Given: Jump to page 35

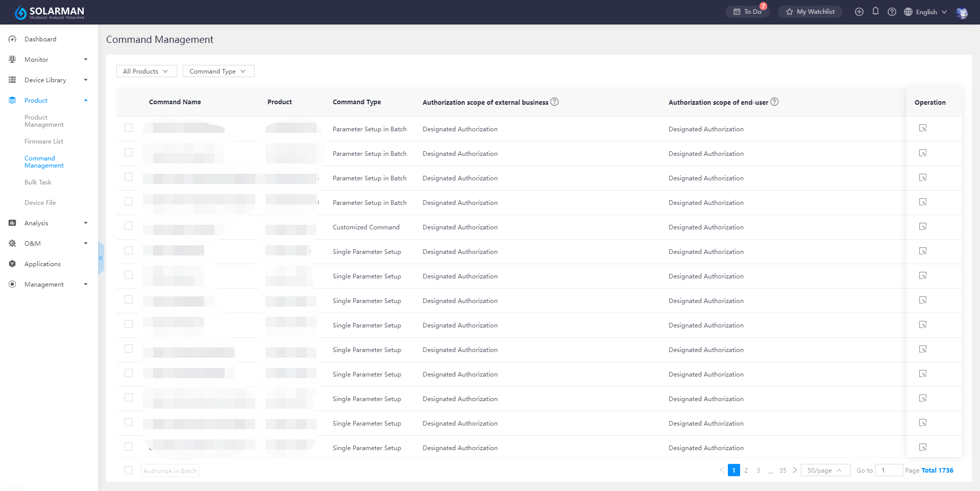Looking at the screenshot, I should [782, 470].
